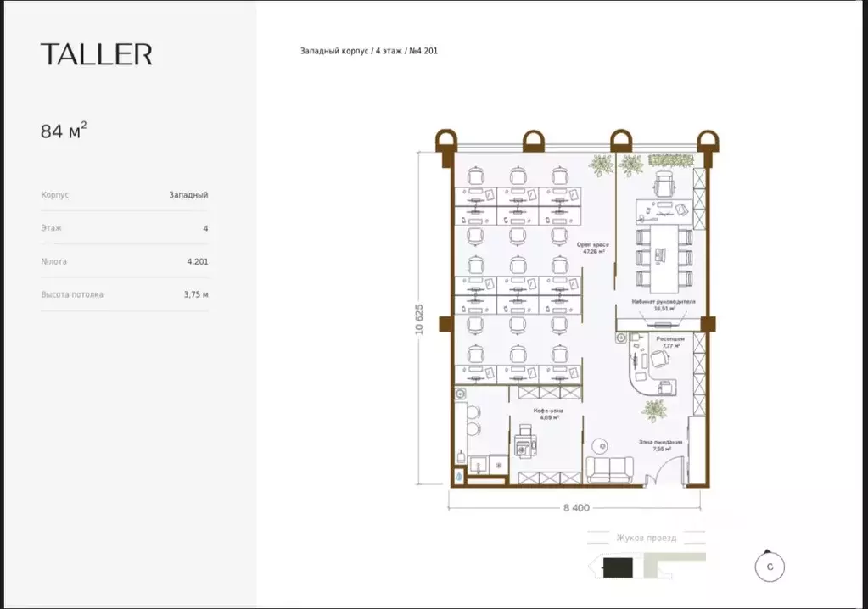
Task: Click the dark building block on the site map
Action: [617, 567]
